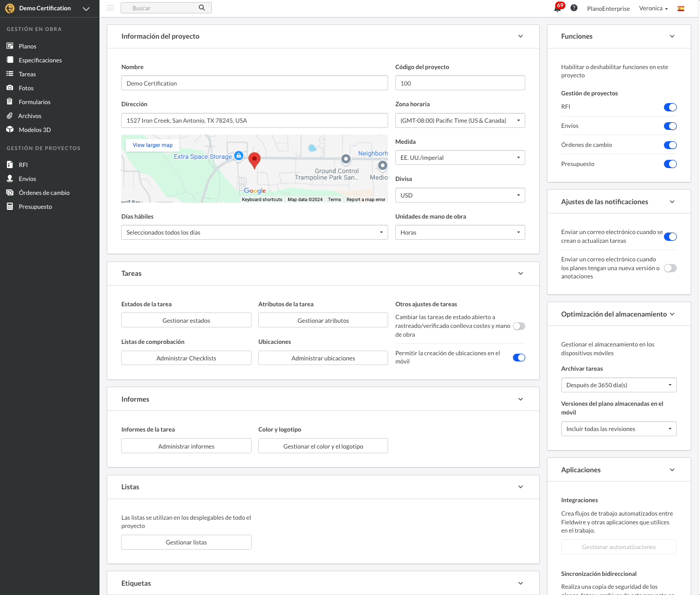Image resolution: width=700 pixels, height=595 pixels.
Task: Open the Zona horaria dropdown
Action: pos(460,121)
